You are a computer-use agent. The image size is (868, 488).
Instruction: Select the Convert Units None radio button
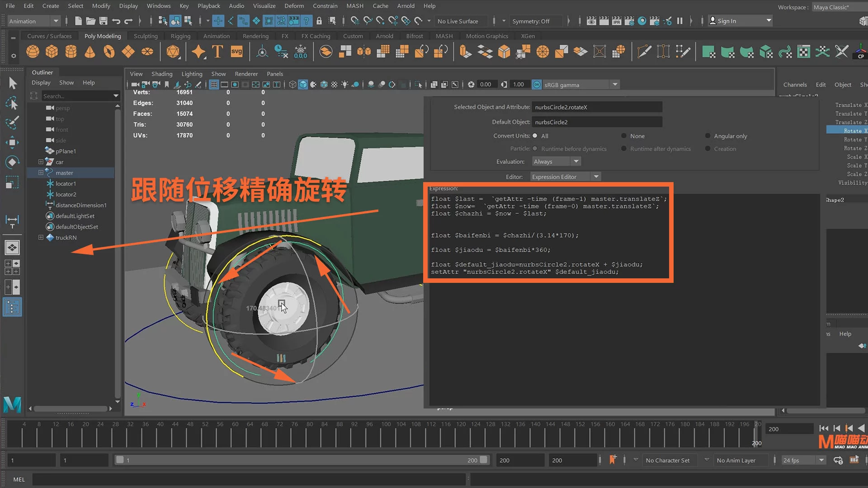(x=624, y=136)
